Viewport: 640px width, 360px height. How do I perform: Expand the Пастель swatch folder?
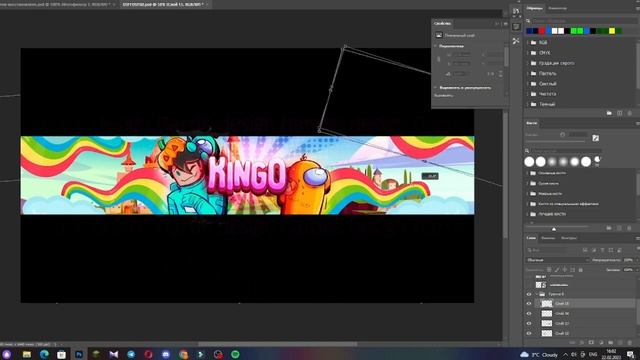[528, 73]
